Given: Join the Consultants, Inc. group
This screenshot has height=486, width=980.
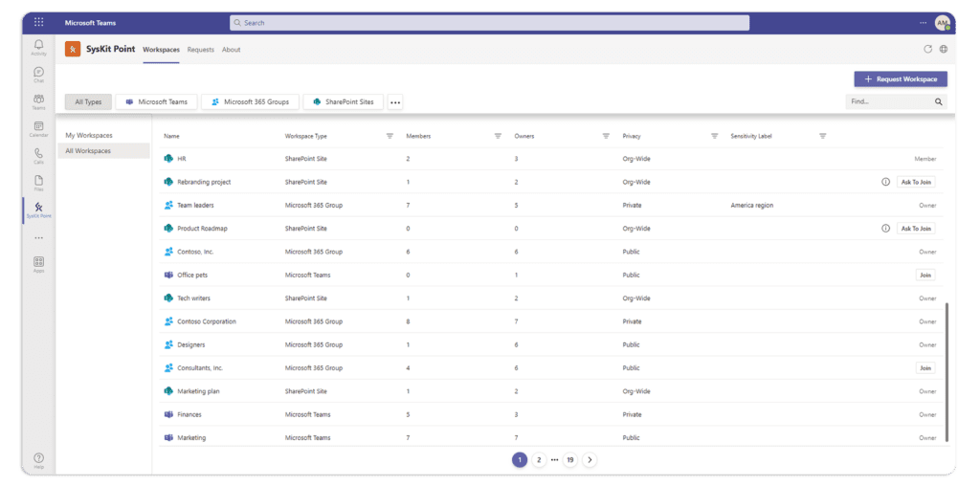Looking at the screenshot, I should [x=925, y=368].
